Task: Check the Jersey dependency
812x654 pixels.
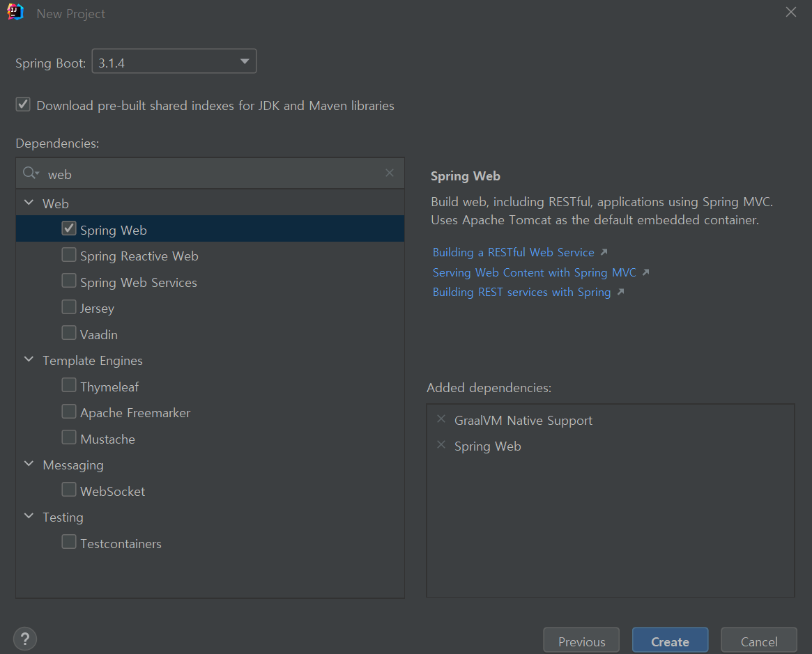Action: [x=69, y=307]
